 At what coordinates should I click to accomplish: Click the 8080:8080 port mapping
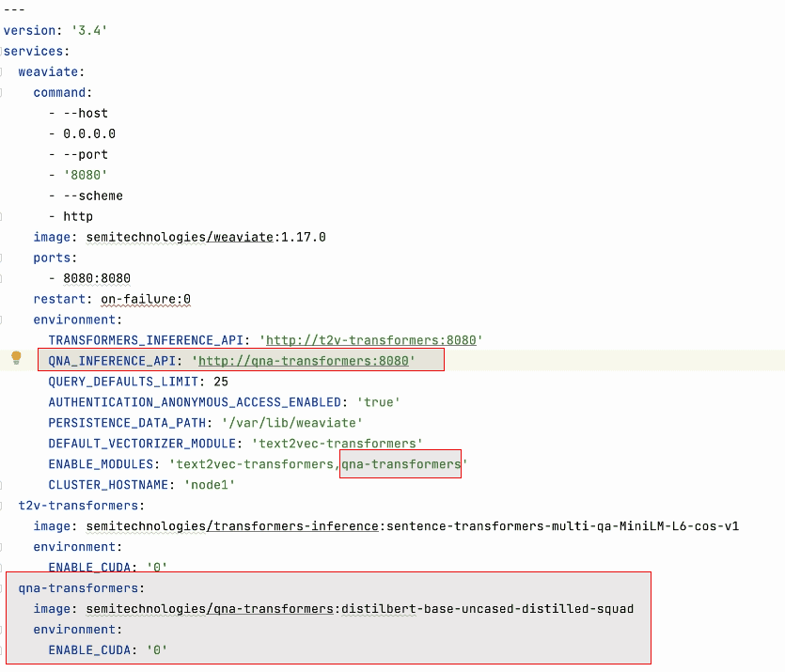click(x=97, y=278)
